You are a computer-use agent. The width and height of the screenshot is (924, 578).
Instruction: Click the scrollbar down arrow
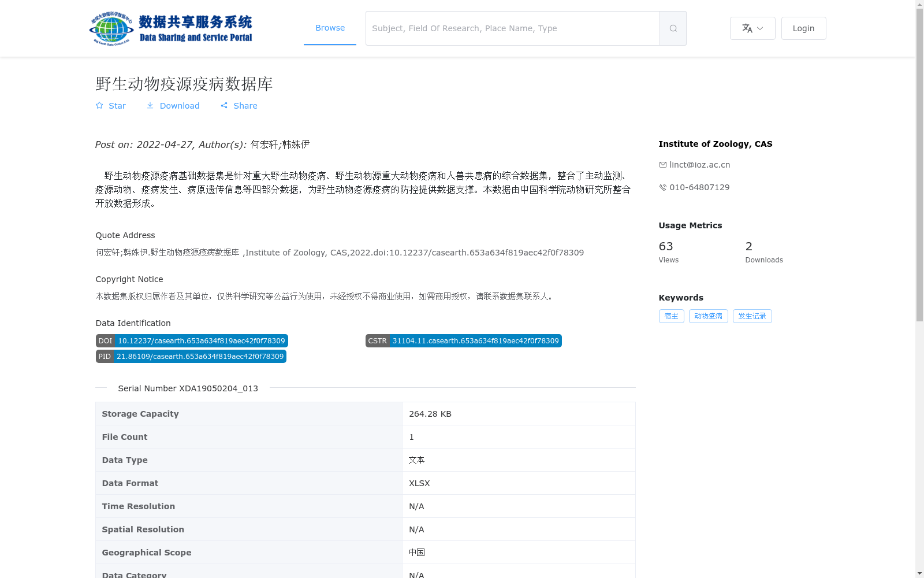point(919,574)
